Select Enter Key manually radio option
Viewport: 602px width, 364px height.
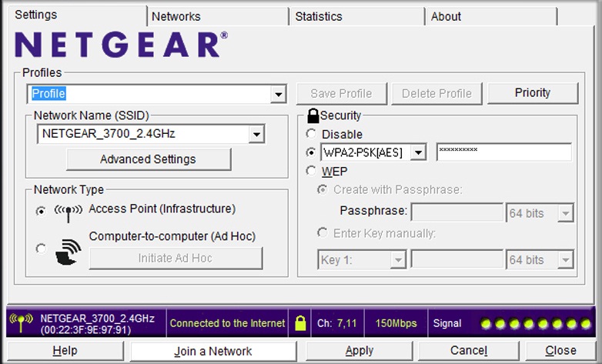pyautogui.click(x=322, y=232)
